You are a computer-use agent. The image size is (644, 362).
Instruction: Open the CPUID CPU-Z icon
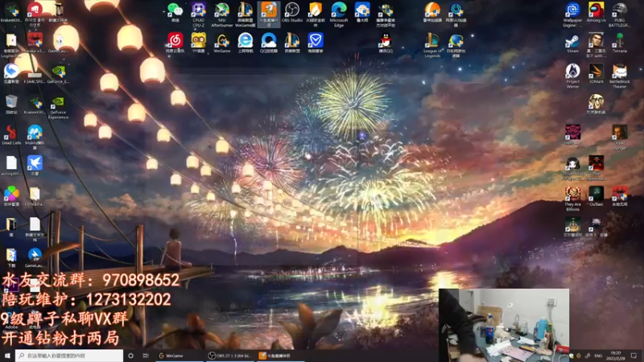tap(198, 14)
